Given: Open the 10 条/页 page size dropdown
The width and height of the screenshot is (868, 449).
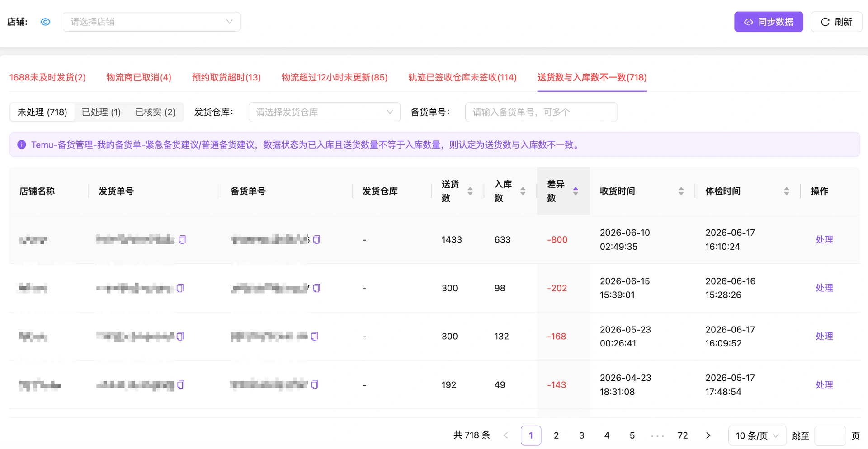Looking at the screenshot, I should click(757, 435).
